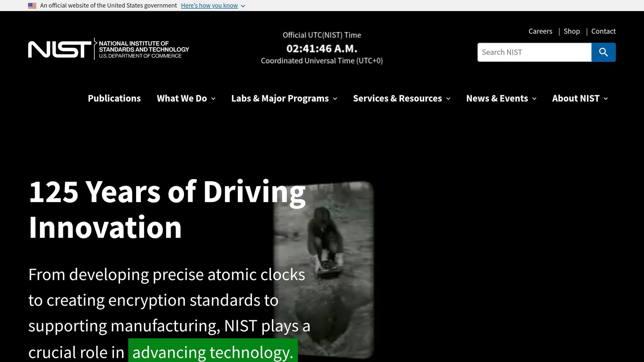Open the Publications menu item
Screen dimensions: 644x362
pos(114,98)
